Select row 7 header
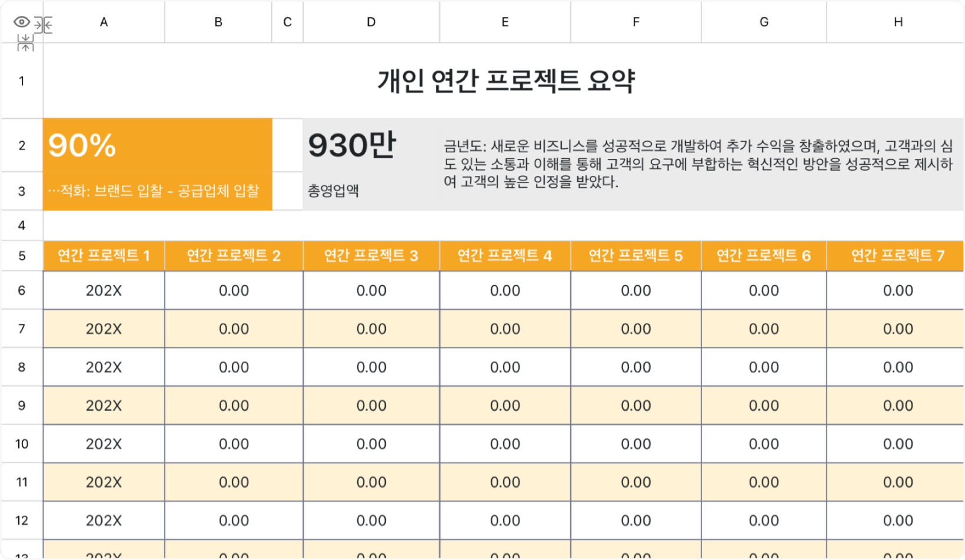 22,328
